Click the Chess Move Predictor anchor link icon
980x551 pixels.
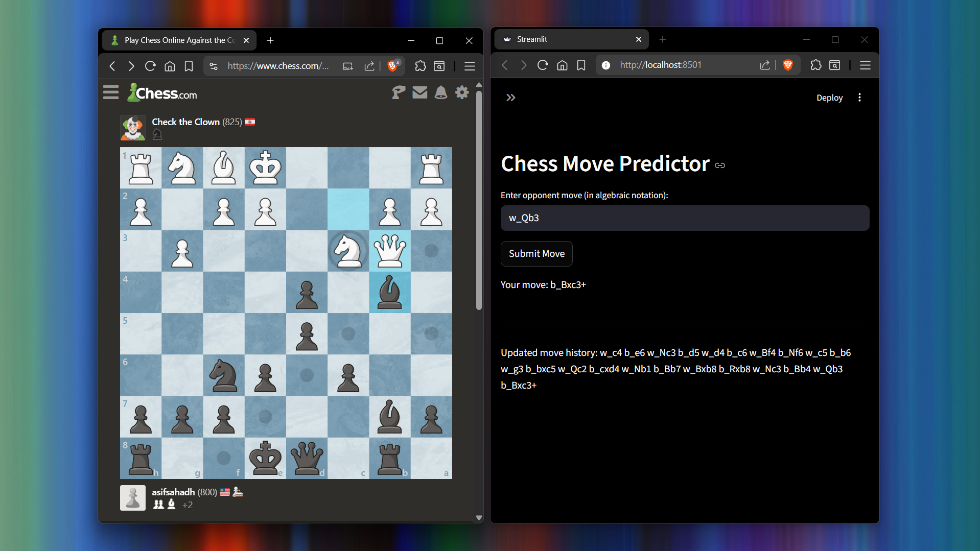coord(720,165)
